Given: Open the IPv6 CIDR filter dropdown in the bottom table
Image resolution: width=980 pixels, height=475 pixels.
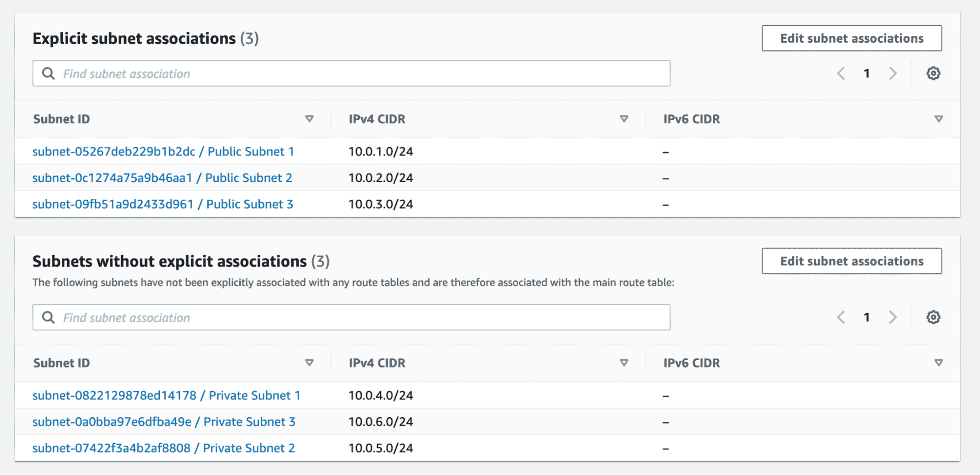Looking at the screenshot, I should (938, 363).
